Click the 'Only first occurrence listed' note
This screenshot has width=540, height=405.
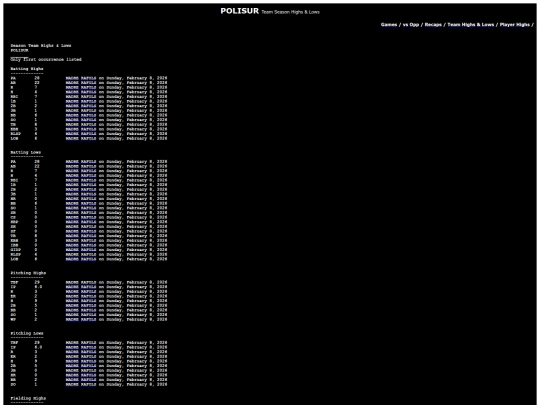[x=46, y=60]
